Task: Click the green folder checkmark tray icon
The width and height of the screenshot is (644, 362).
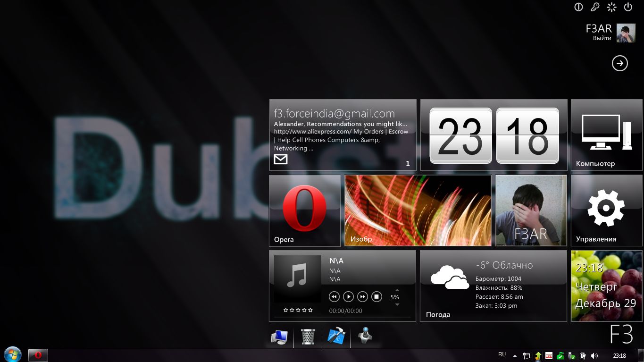Action: pos(560,356)
